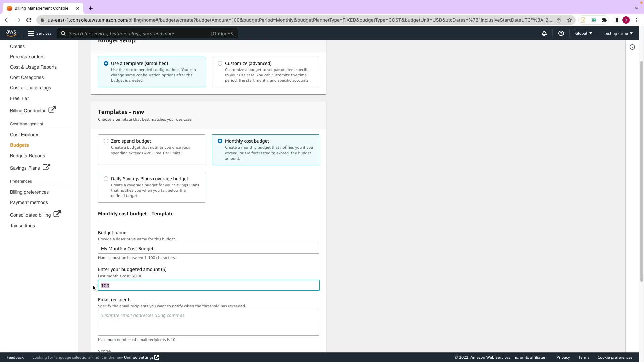Reload the page with the refresh icon

[x=29, y=20]
